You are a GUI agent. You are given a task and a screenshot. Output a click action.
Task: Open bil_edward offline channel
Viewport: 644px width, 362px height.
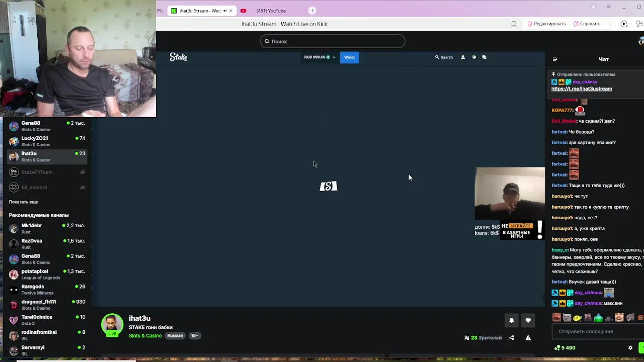coord(48,187)
